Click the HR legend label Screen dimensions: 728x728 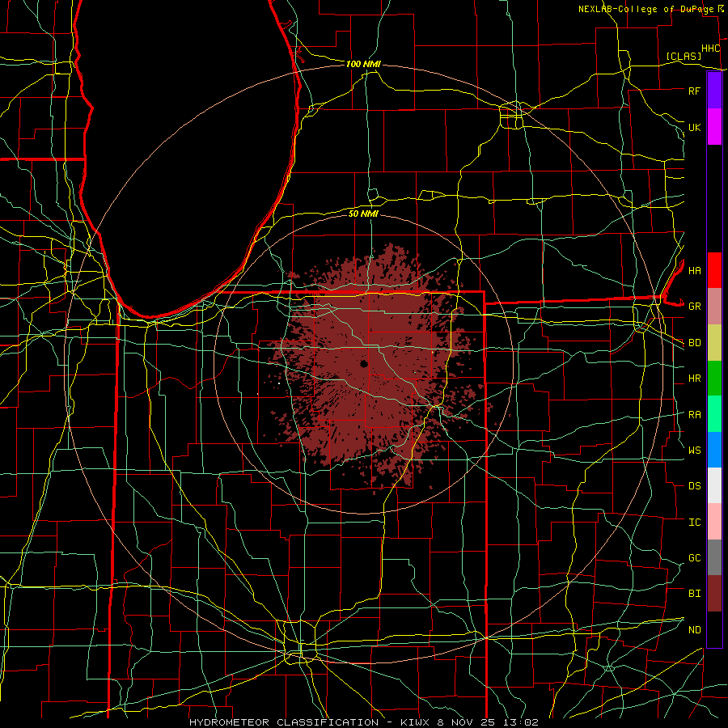pos(694,379)
